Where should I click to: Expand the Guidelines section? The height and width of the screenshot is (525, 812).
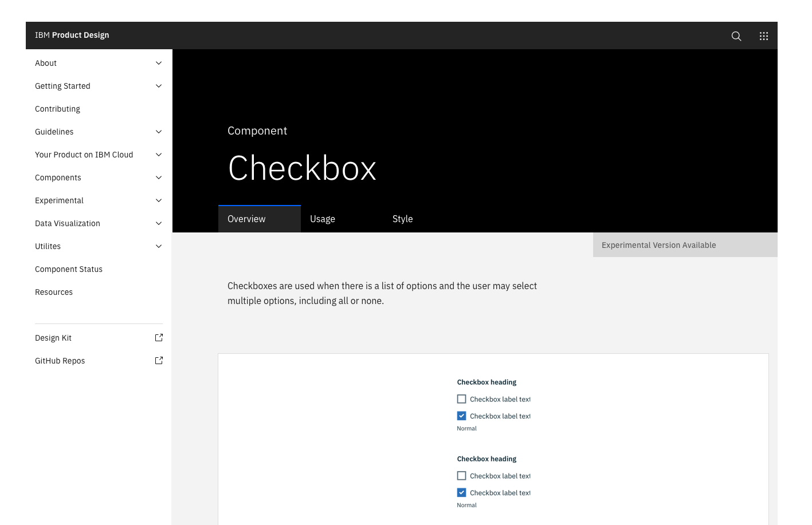pos(159,132)
